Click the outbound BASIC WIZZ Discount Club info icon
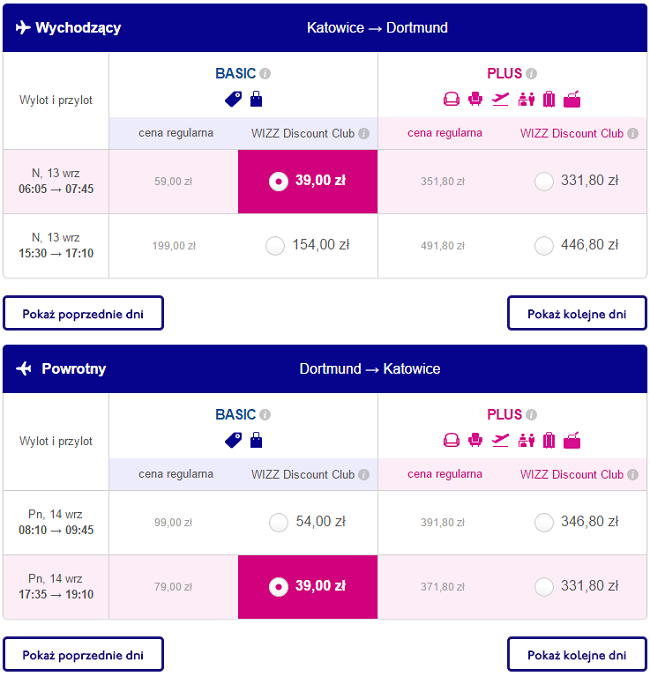Image resolution: width=650 pixels, height=684 pixels. tap(364, 133)
